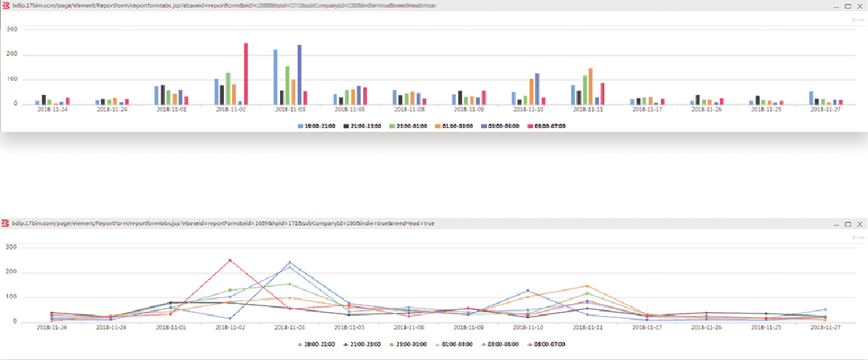Minimize the bottom line chart window

[835, 223]
